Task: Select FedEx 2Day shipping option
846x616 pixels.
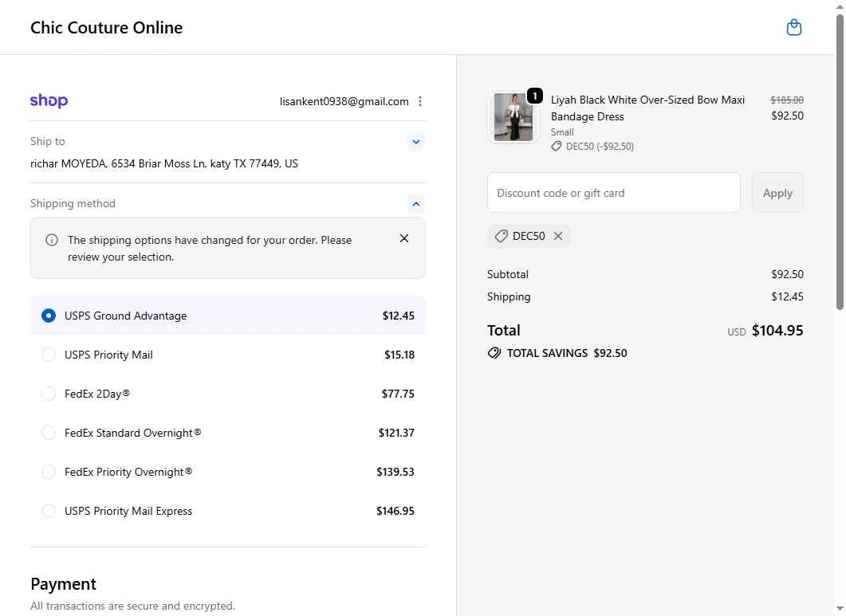Action: click(228, 394)
